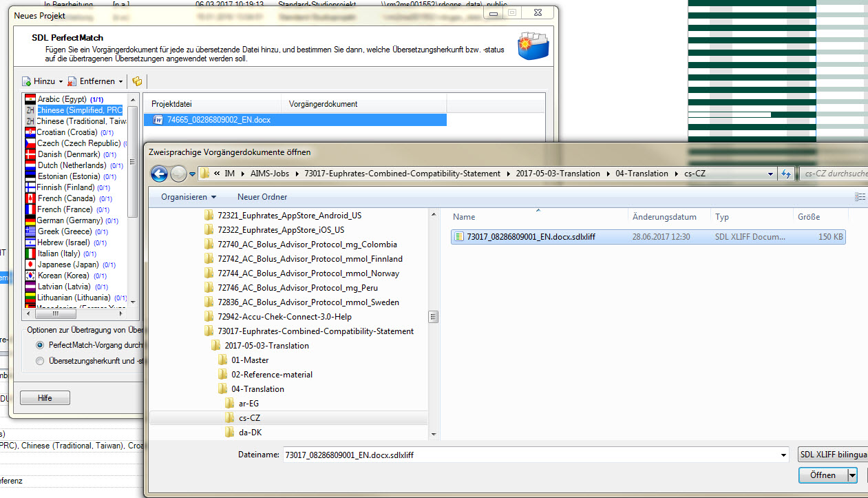Click the address bar folder icon
The width and height of the screenshot is (868, 498).
pyautogui.click(x=205, y=174)
